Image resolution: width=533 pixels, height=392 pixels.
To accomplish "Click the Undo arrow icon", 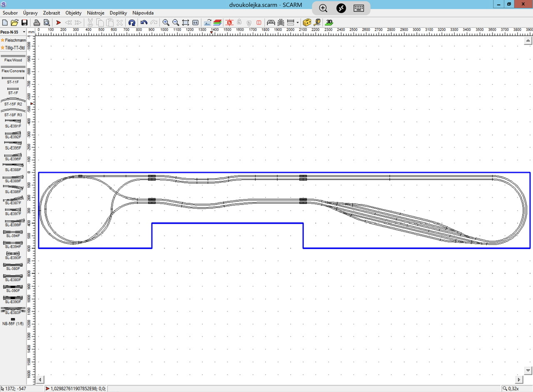I will click(x=144, y=22).
